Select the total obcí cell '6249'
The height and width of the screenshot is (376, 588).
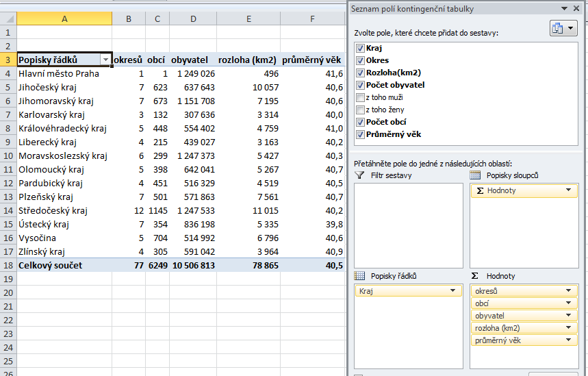coord(157,265)
